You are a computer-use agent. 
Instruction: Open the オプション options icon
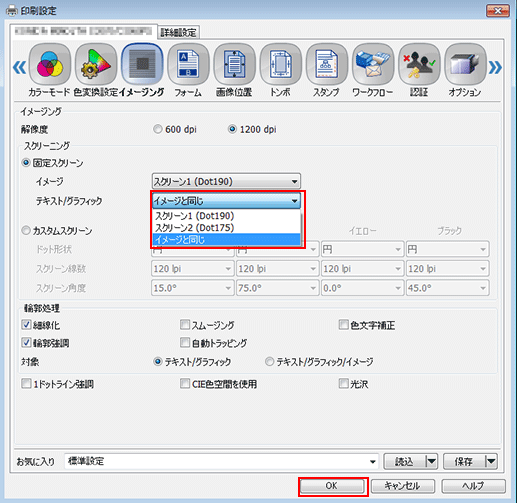click(465, 64)
